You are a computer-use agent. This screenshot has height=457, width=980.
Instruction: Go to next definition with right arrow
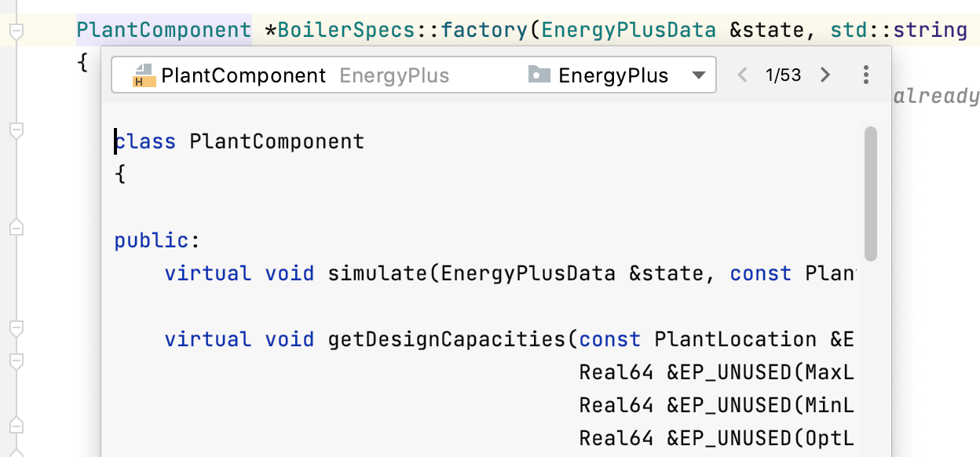(825, 75)
